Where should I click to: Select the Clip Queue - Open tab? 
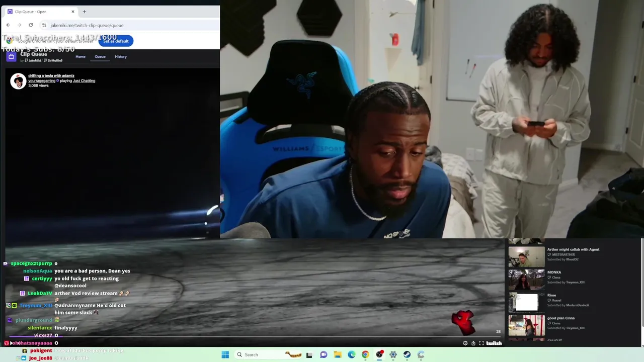[40, 12]
